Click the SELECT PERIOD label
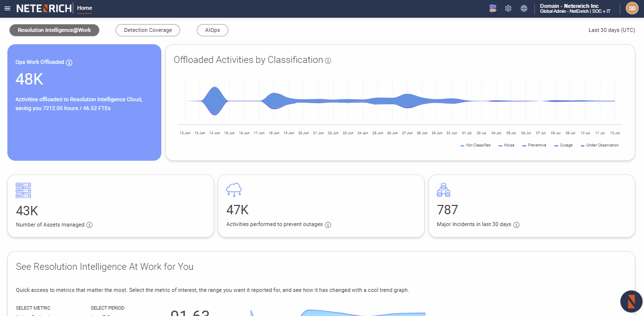Viewport: 644px width, 316px height. click(x=108, y=308)
